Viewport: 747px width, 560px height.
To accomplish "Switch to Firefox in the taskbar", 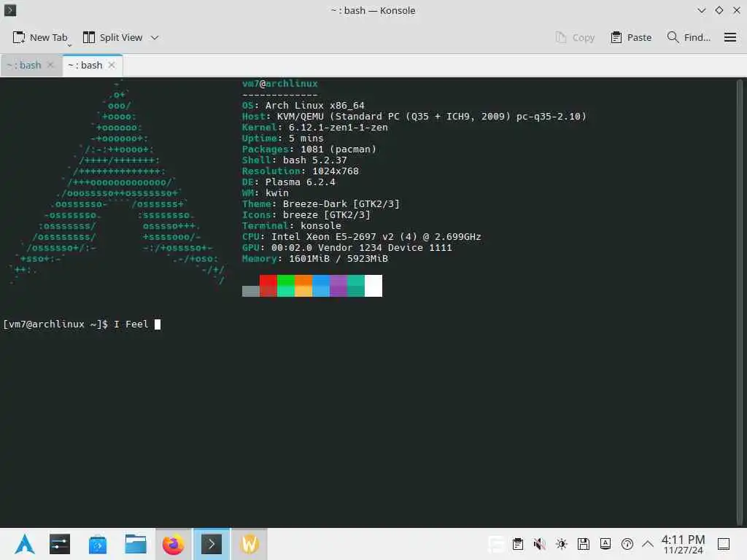I will 174,544.
